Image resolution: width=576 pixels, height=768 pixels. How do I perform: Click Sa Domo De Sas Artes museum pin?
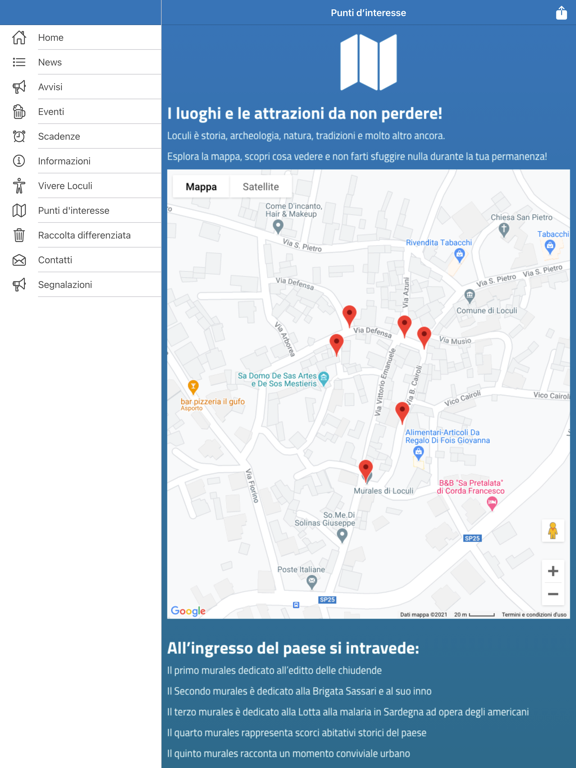pyautogui.click(x=323, y=378)
